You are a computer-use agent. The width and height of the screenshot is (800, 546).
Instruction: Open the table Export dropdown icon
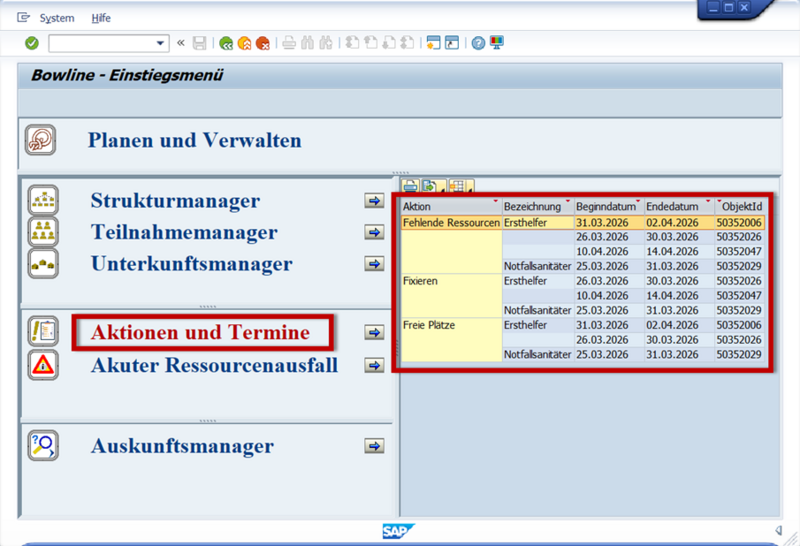tap(434, 187)
